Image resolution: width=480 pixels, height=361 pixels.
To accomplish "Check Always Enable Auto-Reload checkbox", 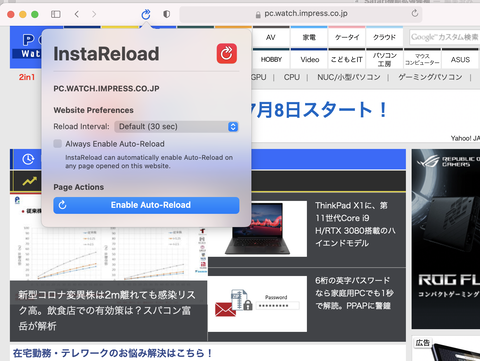I will coord(58,144).
